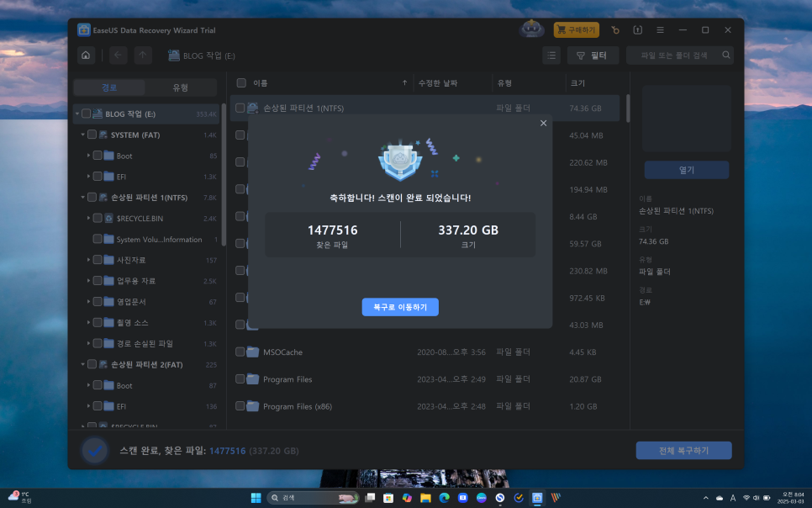Open Microsoft Store from taskbar

[388, 498]
